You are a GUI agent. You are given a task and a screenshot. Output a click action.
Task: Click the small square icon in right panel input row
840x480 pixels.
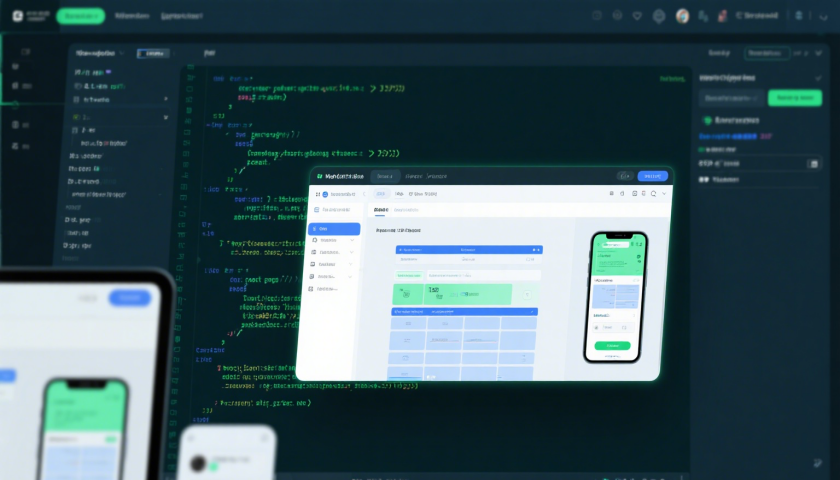tap(813, 163)
